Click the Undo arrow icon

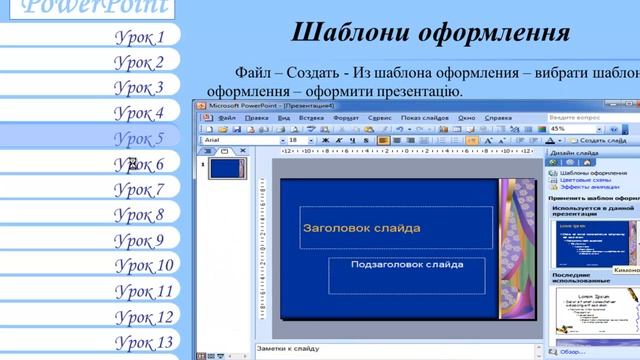point(400,129)
